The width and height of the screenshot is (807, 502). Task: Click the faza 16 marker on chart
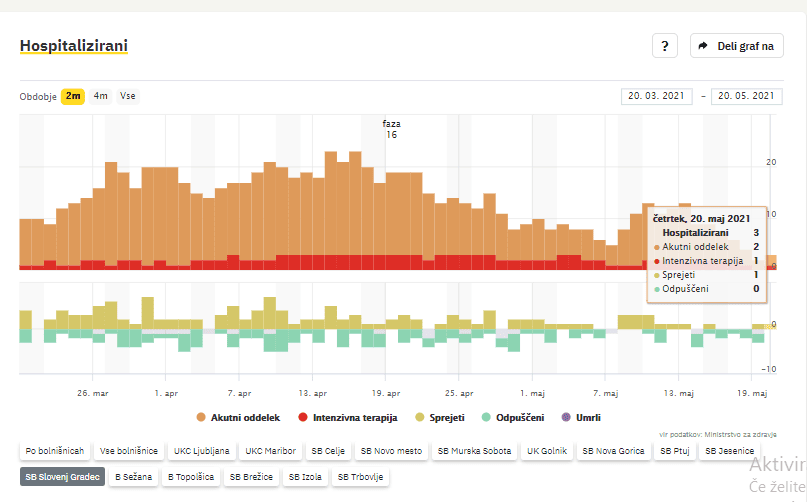coord(391,129)
